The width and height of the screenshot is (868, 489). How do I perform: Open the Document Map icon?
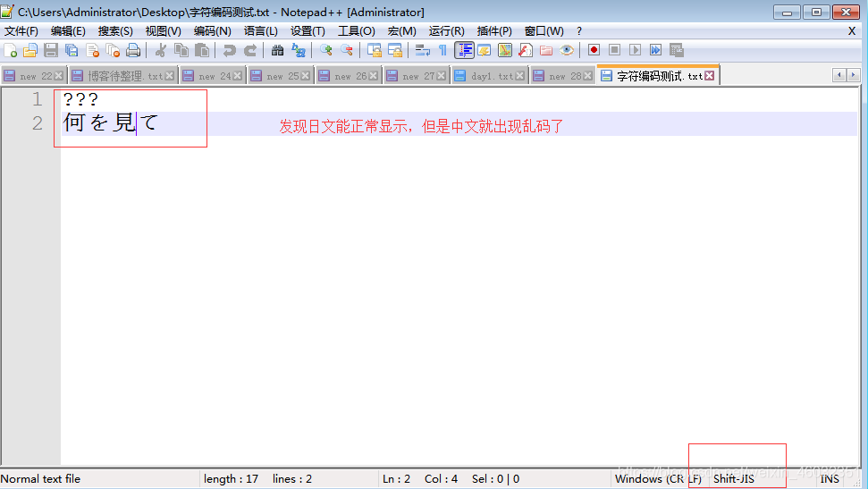point(505,50)
